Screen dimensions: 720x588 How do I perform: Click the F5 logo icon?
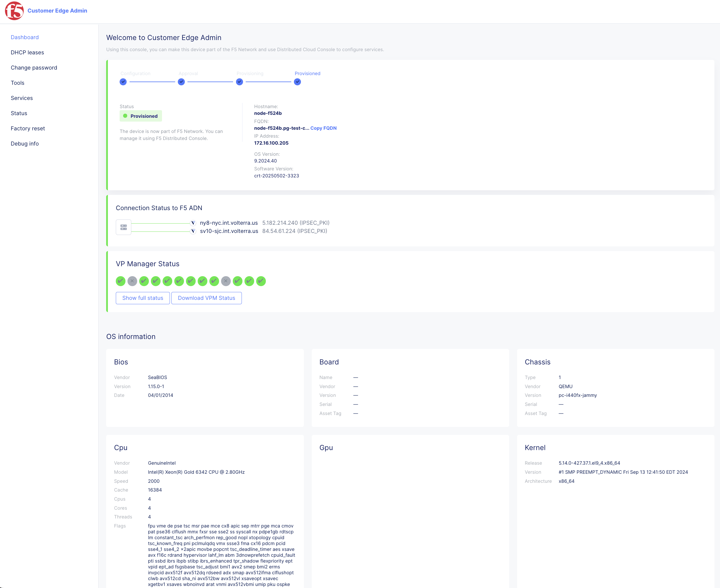coord(14,11)
